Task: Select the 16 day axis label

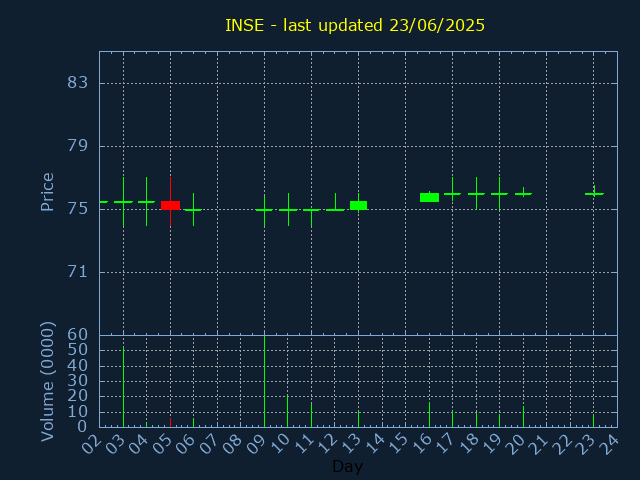Action: (420, 444)
